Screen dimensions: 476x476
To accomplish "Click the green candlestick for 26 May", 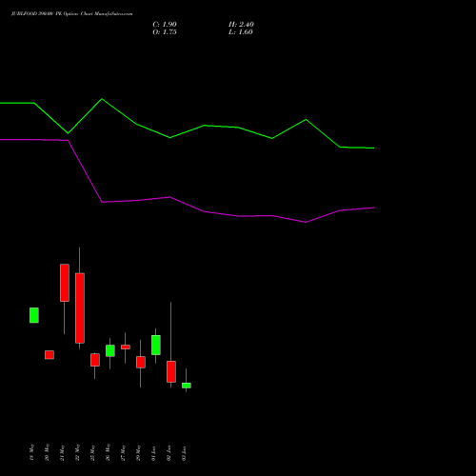I will pos(110,350).
